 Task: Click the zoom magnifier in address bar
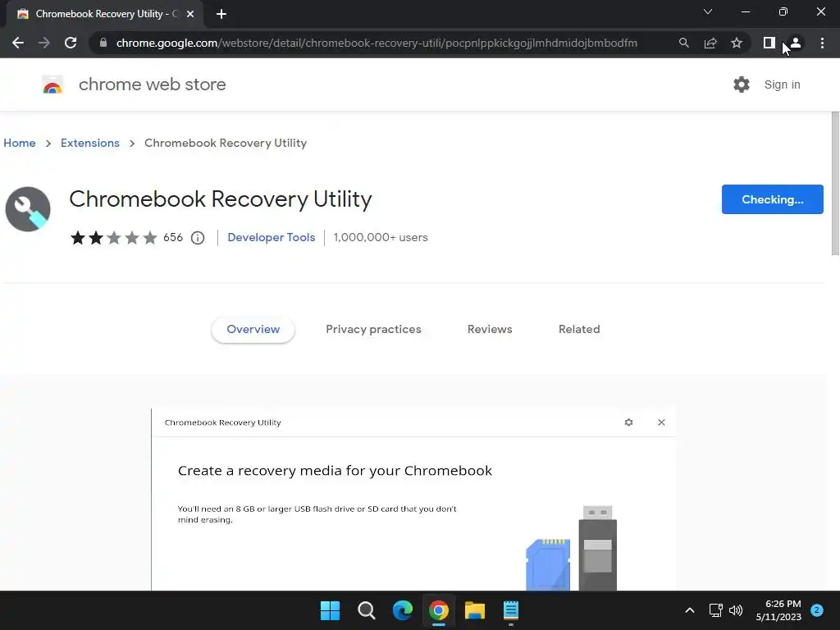[683, 43]
